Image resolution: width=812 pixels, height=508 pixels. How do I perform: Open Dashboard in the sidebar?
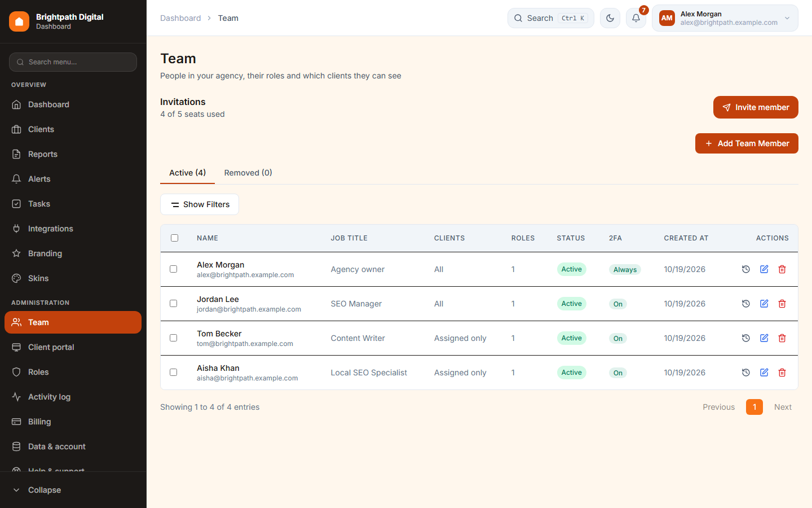pyautogui.click(x=73, y=104)
